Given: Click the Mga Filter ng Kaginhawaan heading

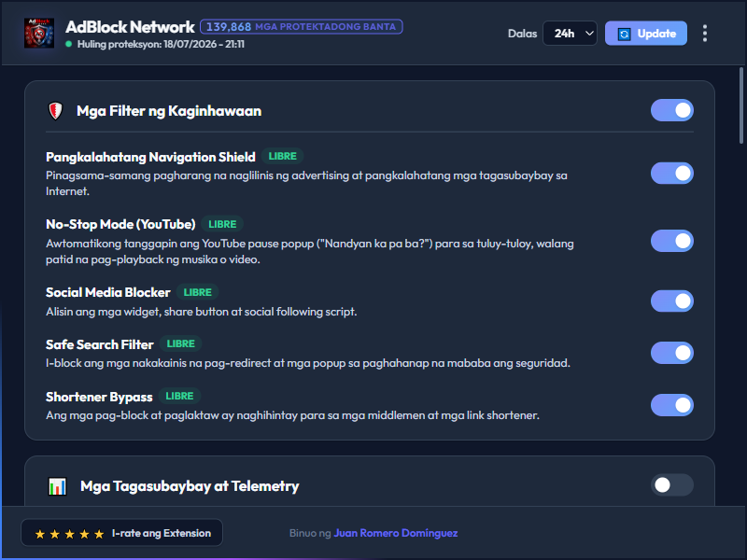Looking at the screenshot, I should [169, 111].
